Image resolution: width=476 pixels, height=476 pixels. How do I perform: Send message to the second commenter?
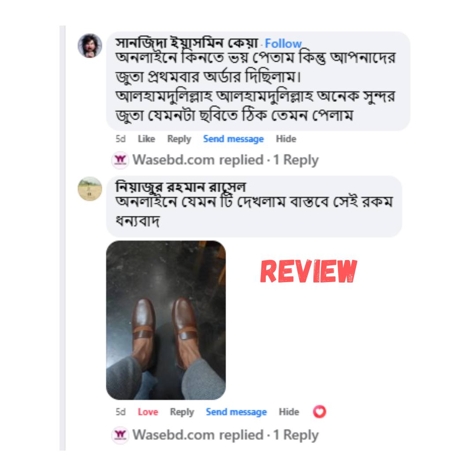tap(236, 412)
